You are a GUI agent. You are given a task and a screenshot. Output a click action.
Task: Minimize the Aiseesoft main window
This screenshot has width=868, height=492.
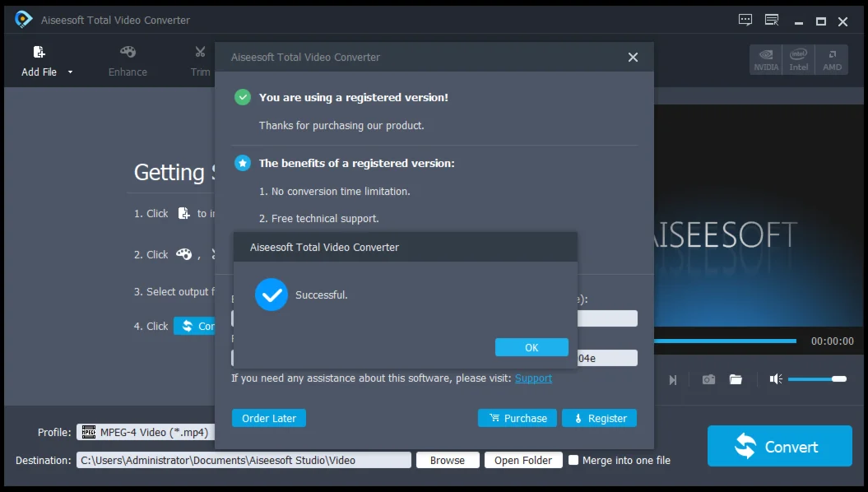point(798,21)
